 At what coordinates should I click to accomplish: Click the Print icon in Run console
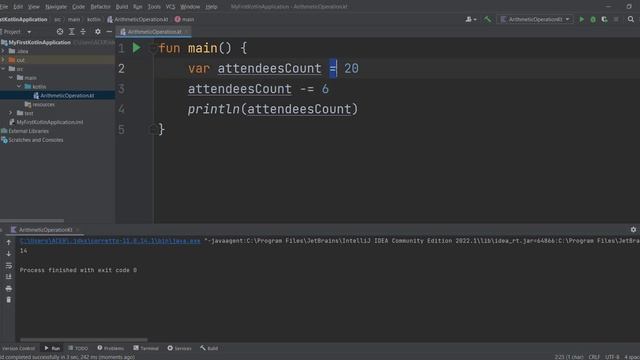pos(9,288)
